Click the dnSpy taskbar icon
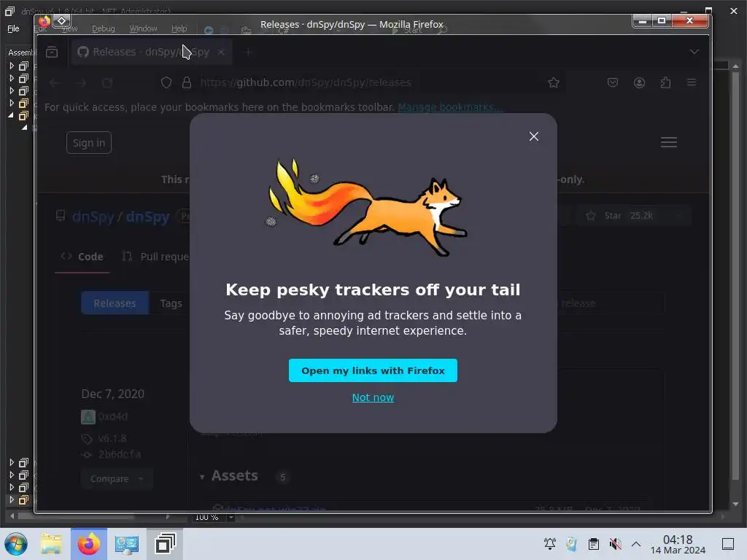 (165, 544)
